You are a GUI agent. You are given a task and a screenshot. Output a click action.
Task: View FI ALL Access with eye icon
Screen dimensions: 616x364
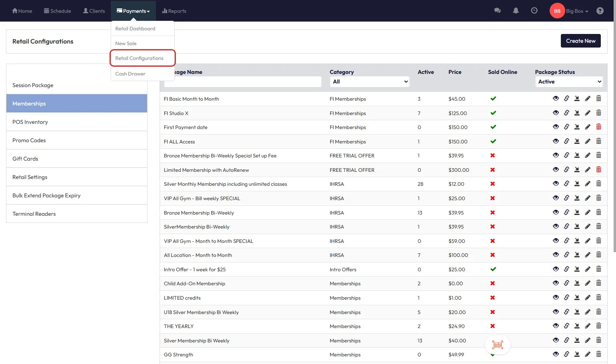[x=556, y=141]
